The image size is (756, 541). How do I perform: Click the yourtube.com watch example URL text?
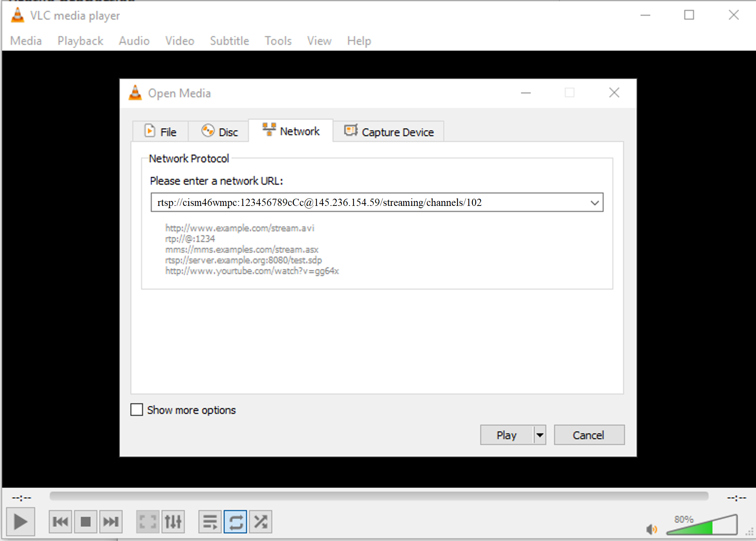(x=252, y=271)
